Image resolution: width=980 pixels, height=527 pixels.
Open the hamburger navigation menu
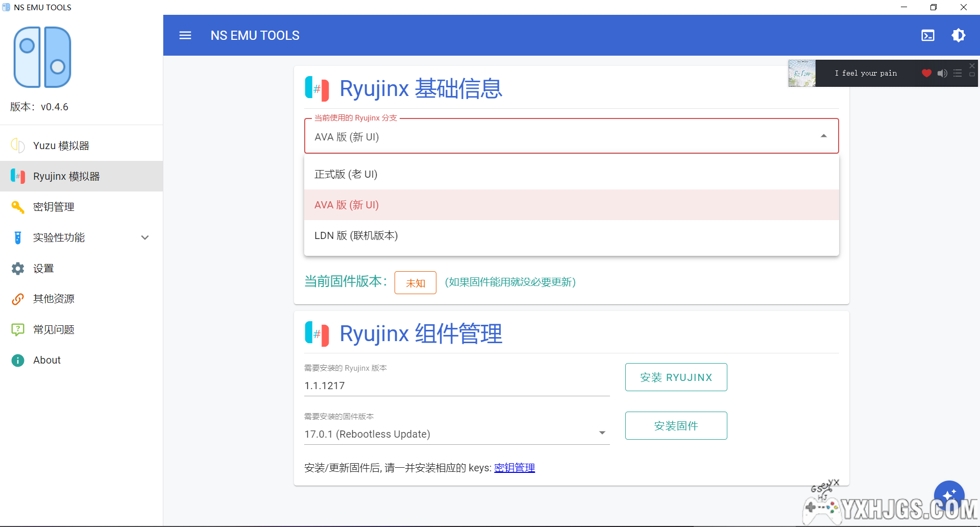pyautogui.click(x=185, y=35)
